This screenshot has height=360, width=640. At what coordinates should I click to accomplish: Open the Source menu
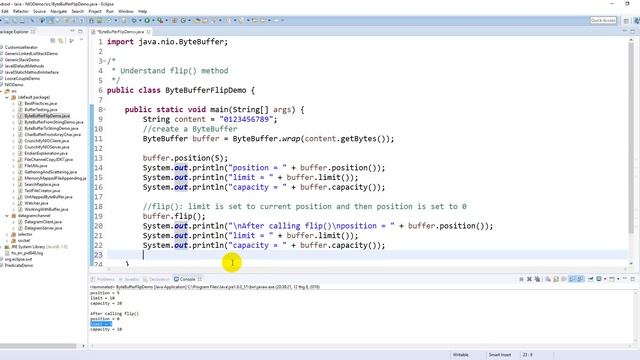point(39,11)
